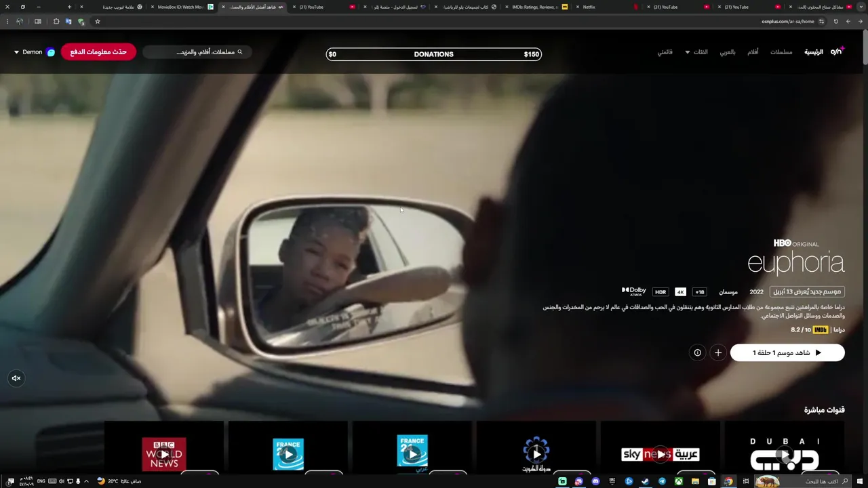Close the active OSN+ tab
The height and width of the screenshot is (488, 868).
pyautogui.click(x=223, y=7)
